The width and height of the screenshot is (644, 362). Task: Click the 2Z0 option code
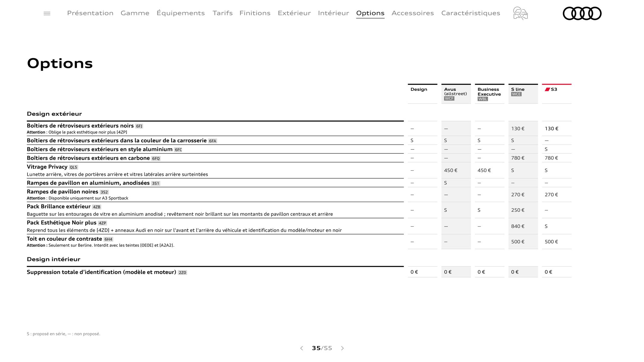(x=182, y=272)
